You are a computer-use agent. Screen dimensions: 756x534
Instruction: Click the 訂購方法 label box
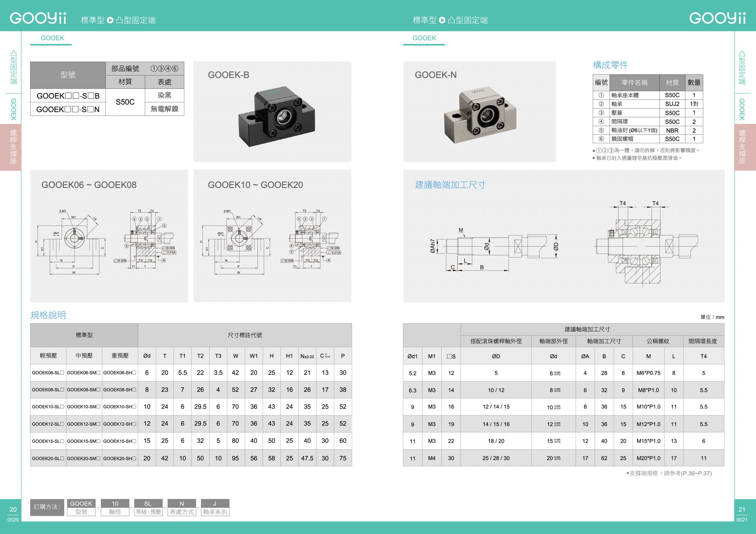coord(47,507)
